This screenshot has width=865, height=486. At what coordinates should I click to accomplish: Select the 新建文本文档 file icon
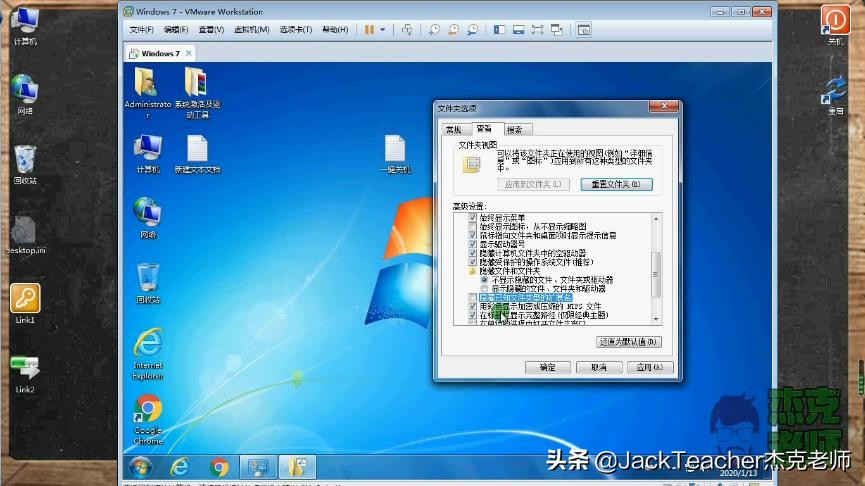click(197, 154)
